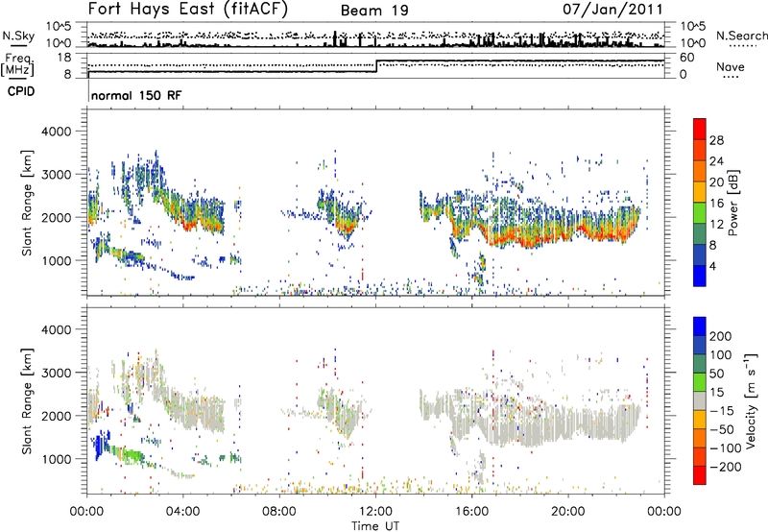
Task: Click the "N.Sky" legend label
Action: pyautogui.click(x=18, y=36)
